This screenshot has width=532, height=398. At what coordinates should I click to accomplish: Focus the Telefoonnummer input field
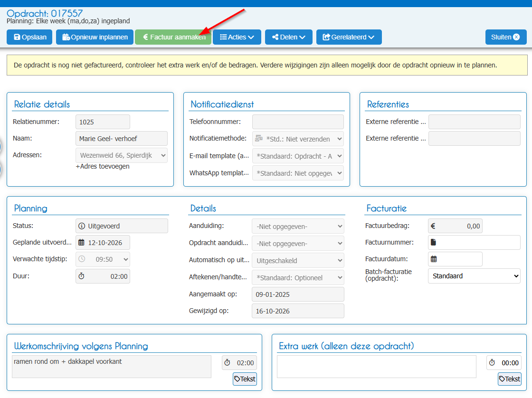(298, 122)
